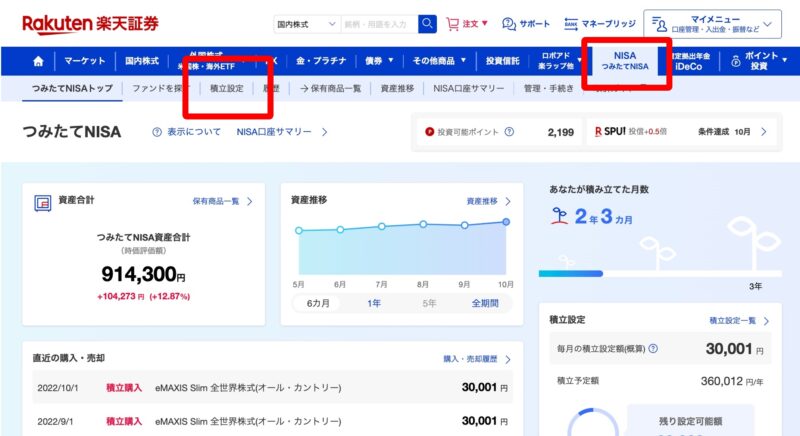800x436 pixels.
Task: Select the 全期間 chart period
Action: coord(485,303)
